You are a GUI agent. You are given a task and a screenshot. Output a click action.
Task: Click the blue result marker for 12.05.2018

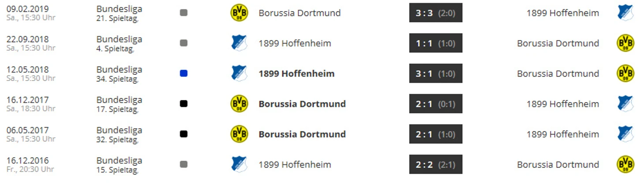pyautogui.click(x=183, y=73)
